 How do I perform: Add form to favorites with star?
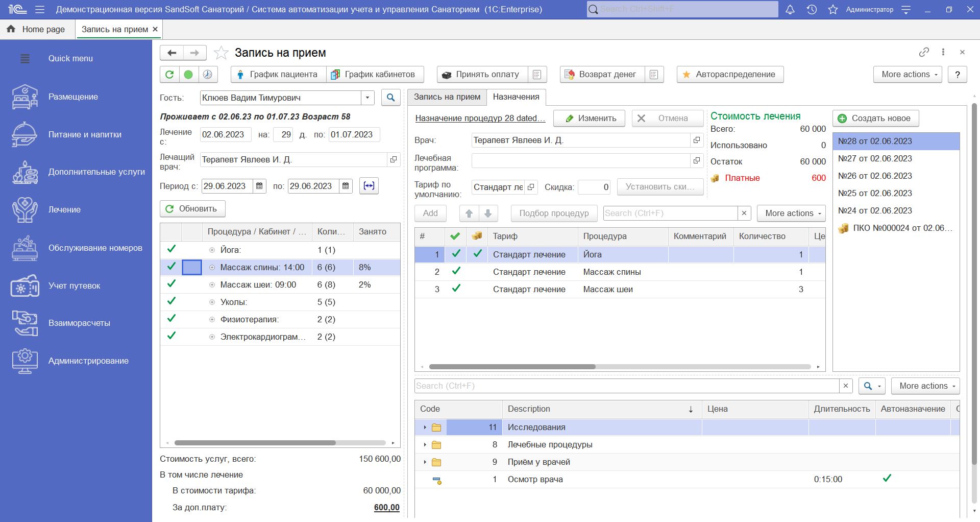[x=221, y=53]
